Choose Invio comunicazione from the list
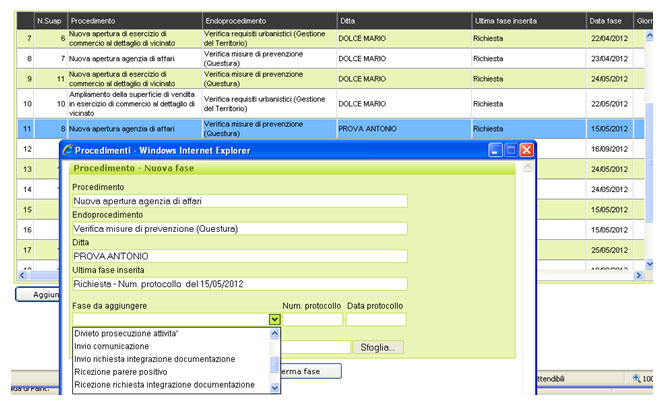Screen dimensions: 670x411 (x=112, y=346)
